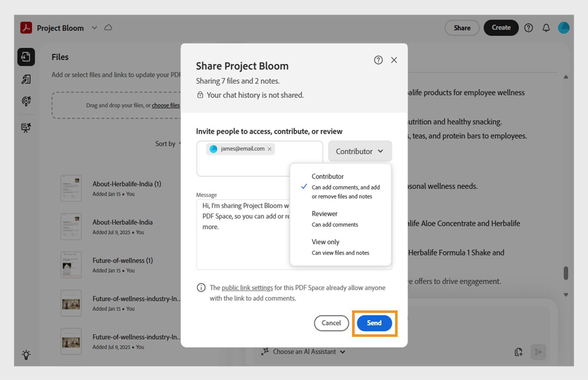The width and height of the screenshot is (588, 380).
Task: Click the Adobe Acrobat logo
Action: (26, 28)
